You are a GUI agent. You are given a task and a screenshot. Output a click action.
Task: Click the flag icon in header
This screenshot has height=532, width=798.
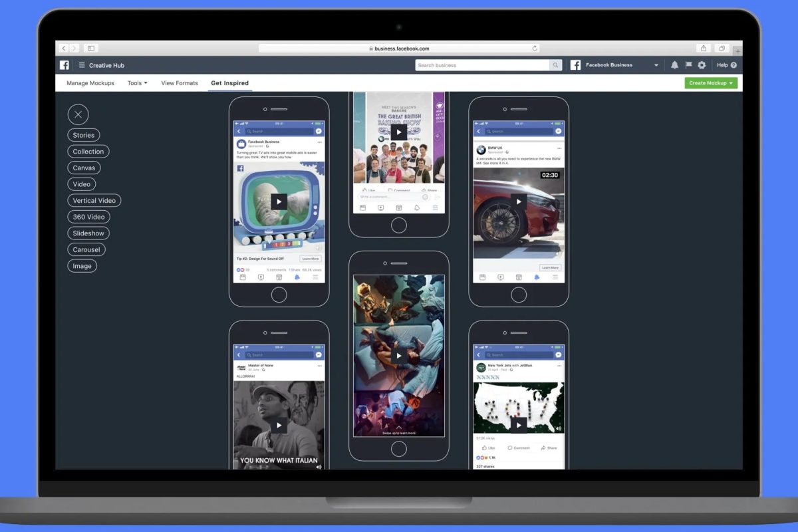coord(688,65)
